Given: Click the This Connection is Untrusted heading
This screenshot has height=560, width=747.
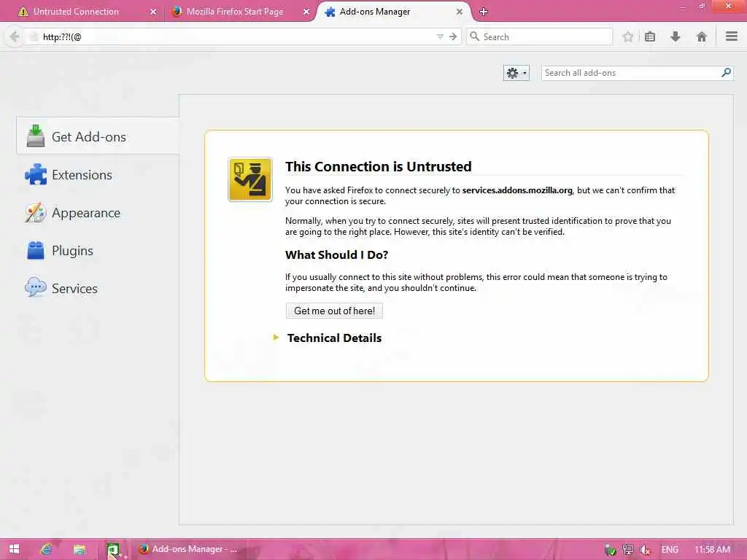Looking at the screenshot, I should 379,166.
